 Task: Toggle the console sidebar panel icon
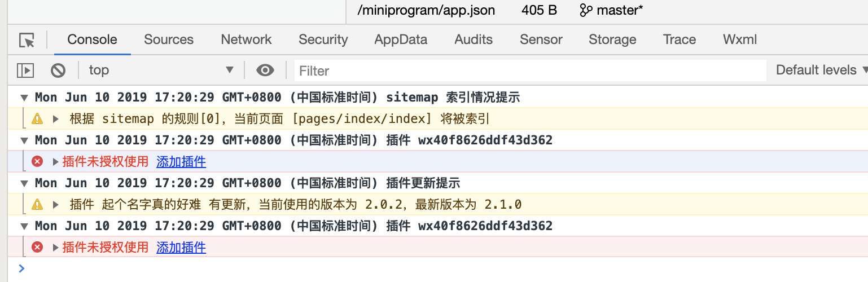tap(25, 70)
